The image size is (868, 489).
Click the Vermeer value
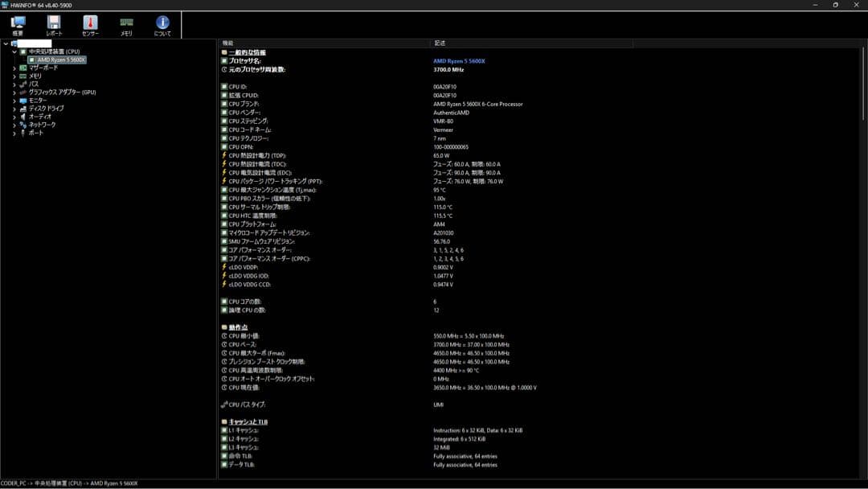(x=443, y=129)
